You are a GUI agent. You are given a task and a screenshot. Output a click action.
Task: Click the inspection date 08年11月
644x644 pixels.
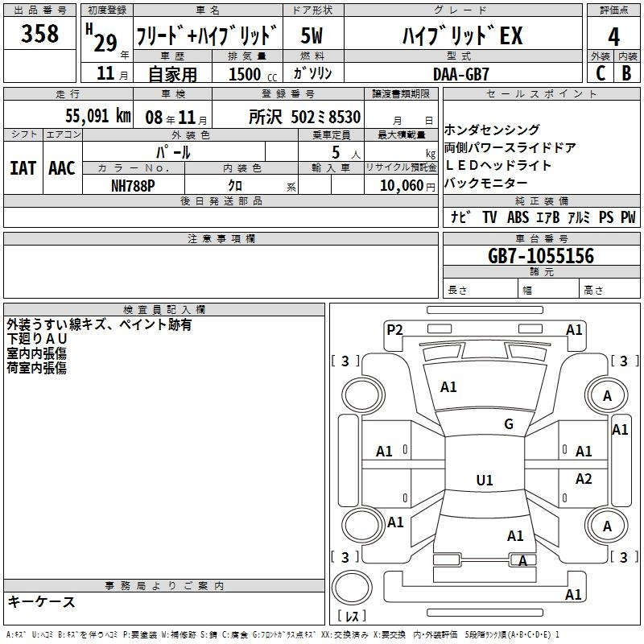[x=176, y=118]
